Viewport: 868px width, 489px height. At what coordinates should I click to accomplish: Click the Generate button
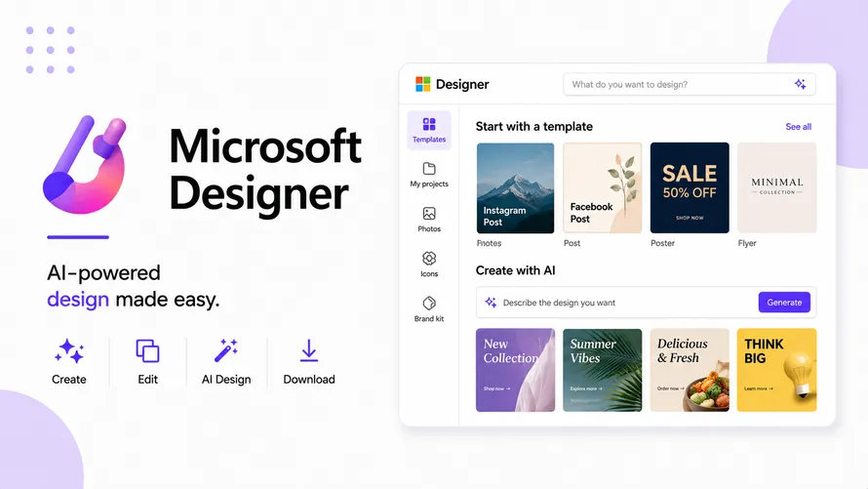click(x=784, y=303)
